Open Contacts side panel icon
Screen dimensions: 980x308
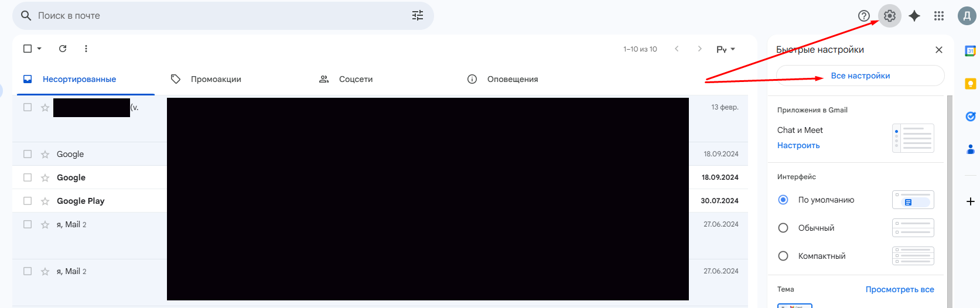pyautogui.click(x=970, y=149)
